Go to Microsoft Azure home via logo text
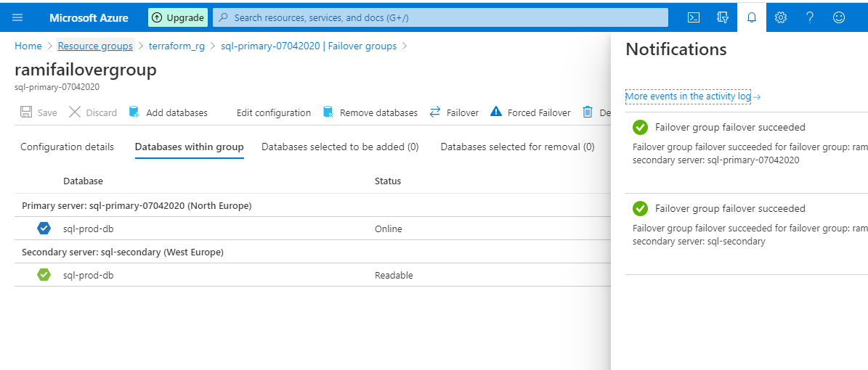 (x=89, y=17)
